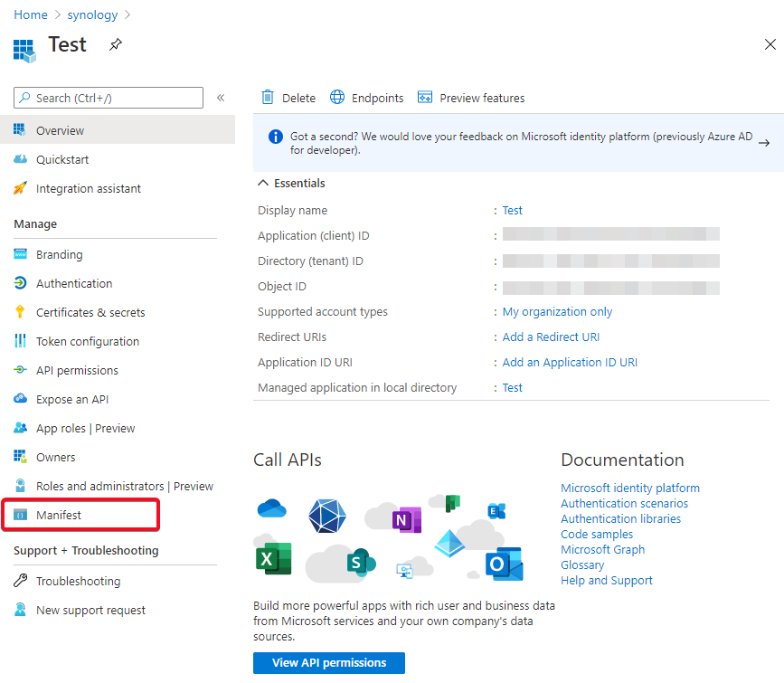Open Overview in the sidebar menu

click(x=118, y=130)
